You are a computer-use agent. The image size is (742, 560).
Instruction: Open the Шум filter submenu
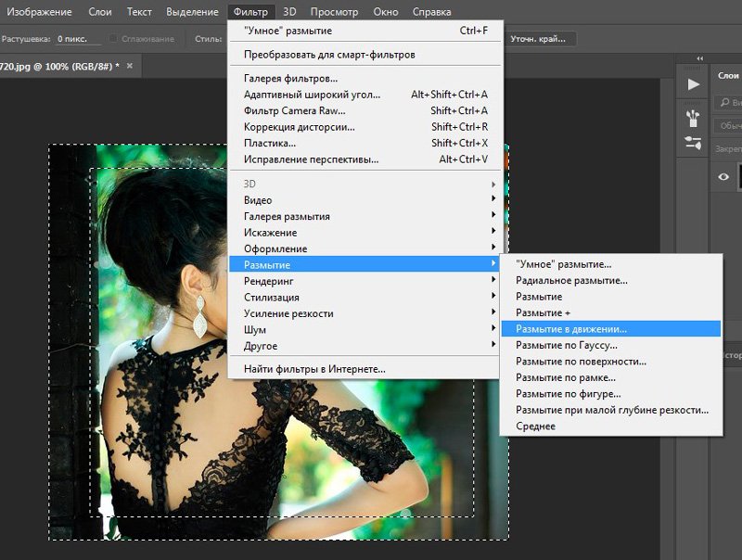click(x=255, y=330)
